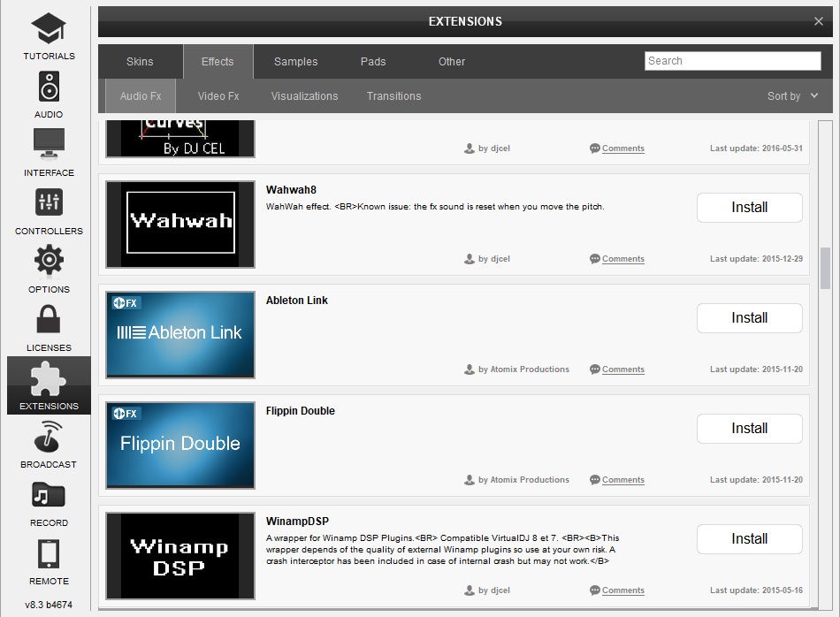Open the Sort by dropdown
The image size is (840, 617).
coord(791,95)
